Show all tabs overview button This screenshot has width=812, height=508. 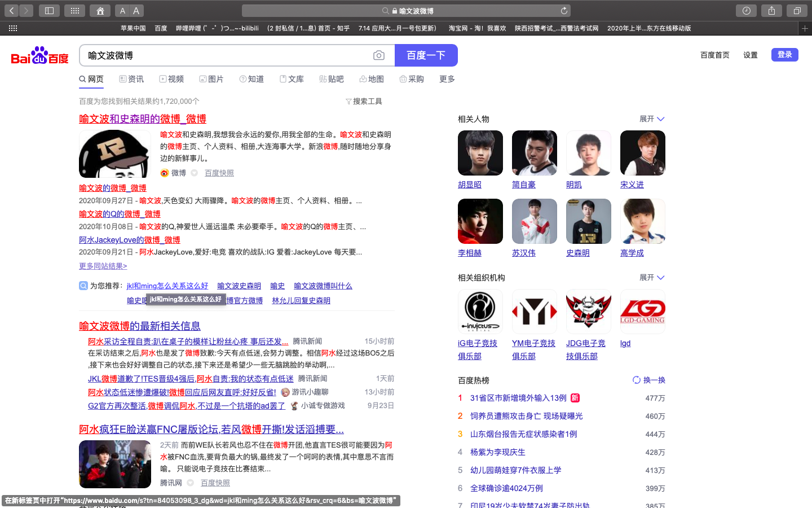797,11
